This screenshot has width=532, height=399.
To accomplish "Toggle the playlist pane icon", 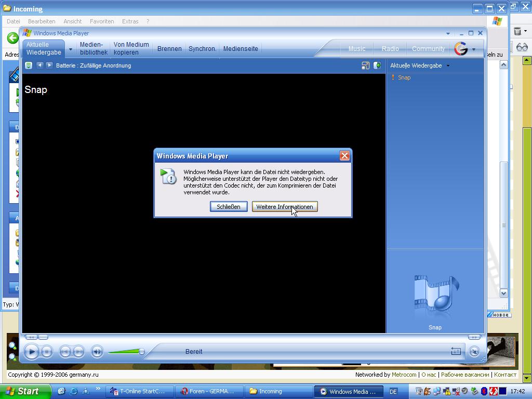I will point(377,65).
